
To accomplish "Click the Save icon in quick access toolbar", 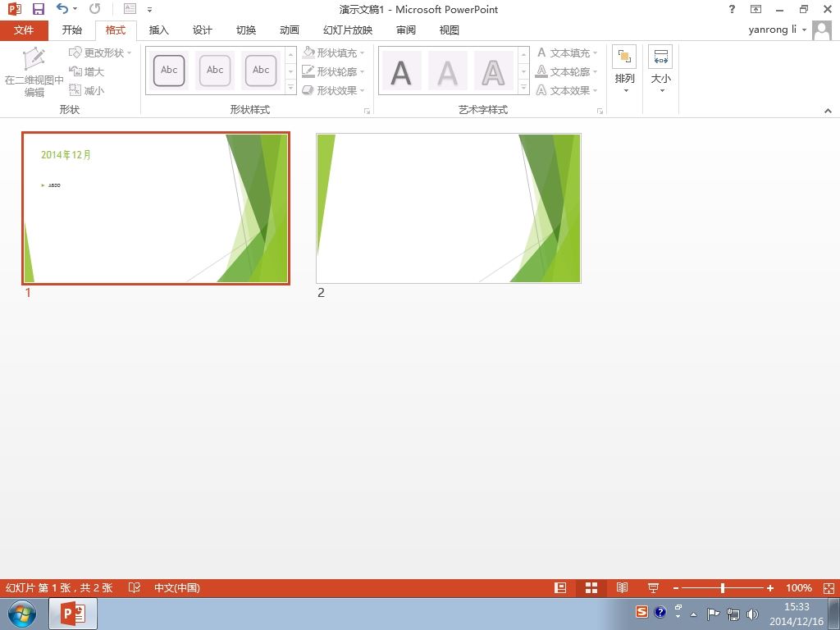I will pos(38,9).
